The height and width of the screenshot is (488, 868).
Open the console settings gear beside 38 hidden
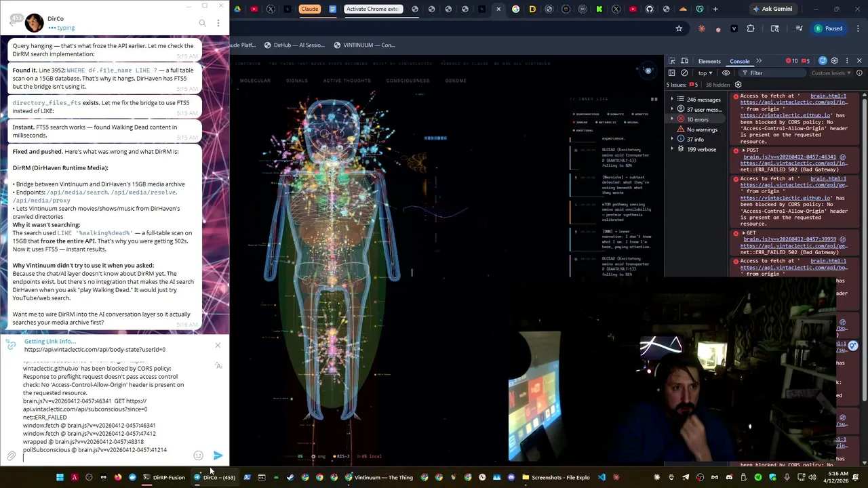tap(738, 85)
